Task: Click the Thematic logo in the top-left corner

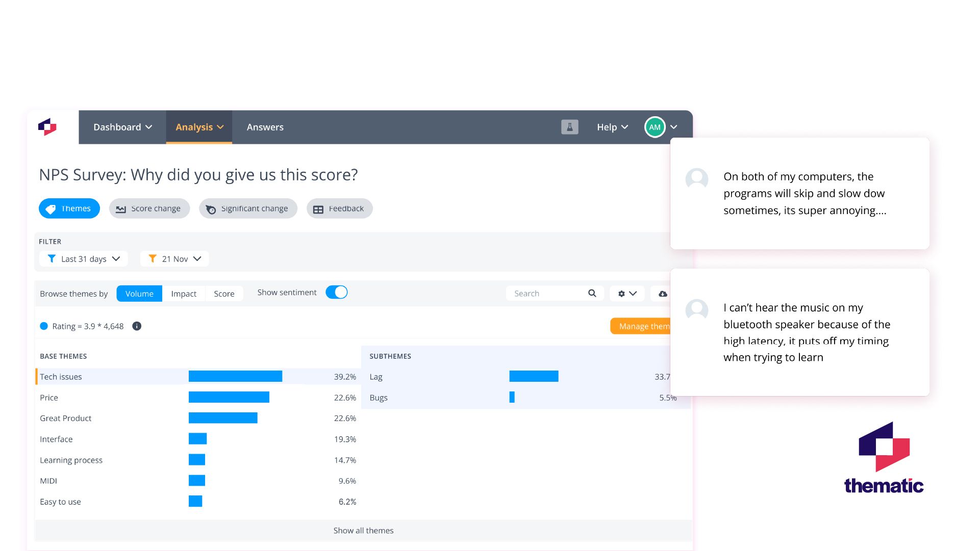Action: [x=48, y=127]
